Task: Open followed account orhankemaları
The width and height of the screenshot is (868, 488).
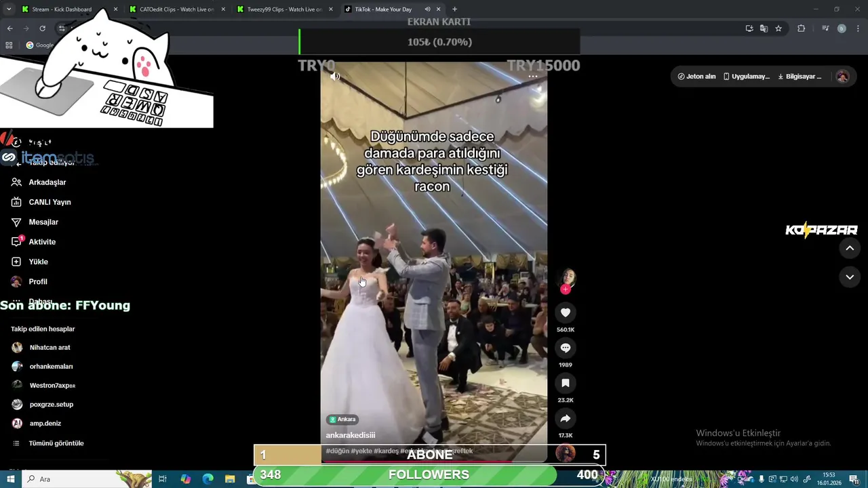Action: tap(43, 367)
